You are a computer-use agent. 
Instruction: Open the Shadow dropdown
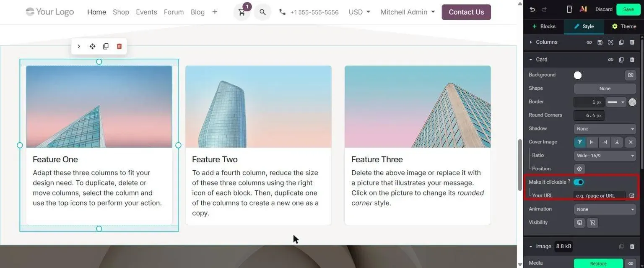coord(605,129)
